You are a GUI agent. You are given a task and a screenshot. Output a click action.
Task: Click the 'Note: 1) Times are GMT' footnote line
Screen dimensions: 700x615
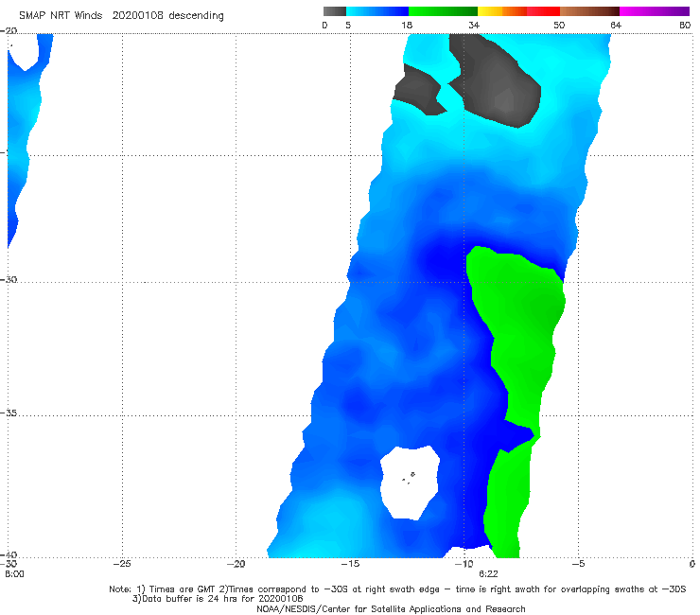coord(397,589)
